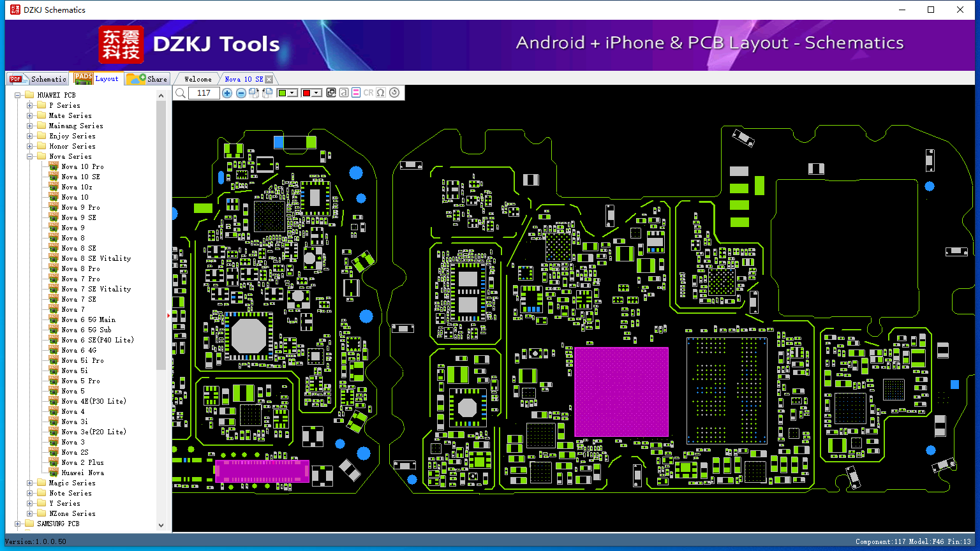Open the Nova 10 SE layout in the tree
The width and height of the screenshot is (980, 551).
(80, 177)
